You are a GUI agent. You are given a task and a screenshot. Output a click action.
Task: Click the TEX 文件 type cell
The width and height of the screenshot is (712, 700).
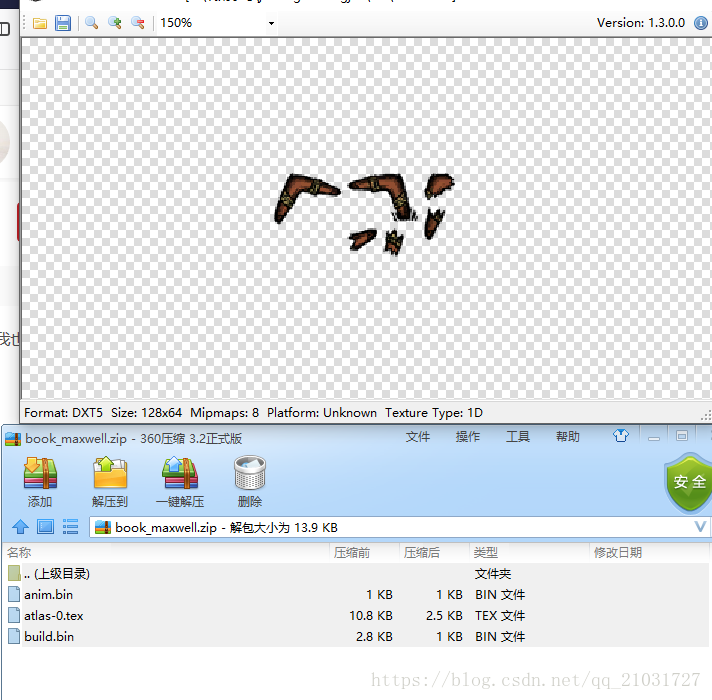[500, 616]
